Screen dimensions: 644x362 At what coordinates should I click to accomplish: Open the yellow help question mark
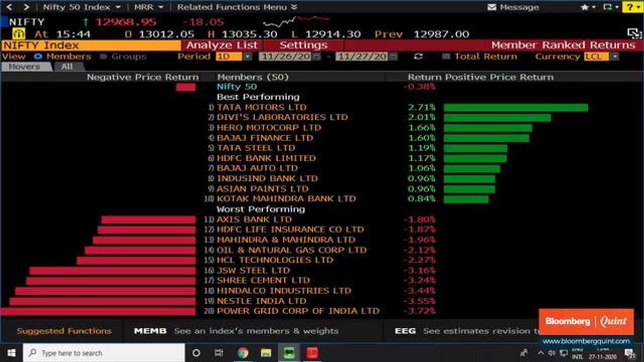632,7
